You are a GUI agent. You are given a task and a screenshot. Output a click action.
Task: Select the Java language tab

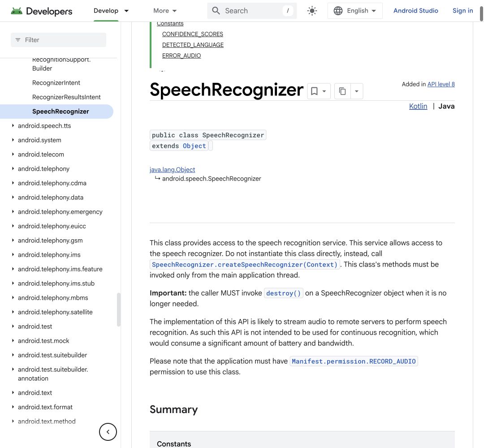click(446, 106)
